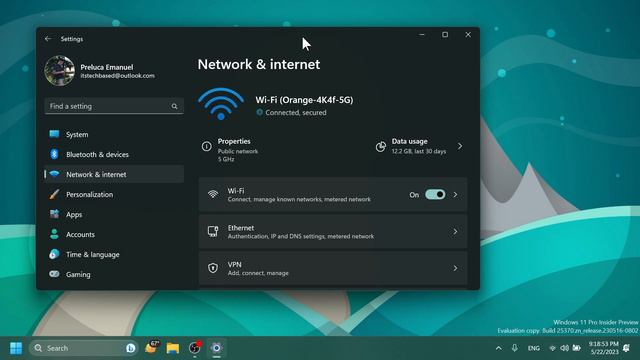Click the back arrow in Settings
The height and width of the screenshot is (360, 640).
(48, 38)
